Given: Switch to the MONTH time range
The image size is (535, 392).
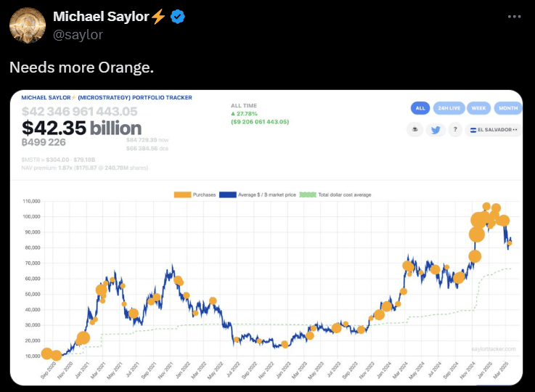Looking at the screenshot, I should (507, 108).
